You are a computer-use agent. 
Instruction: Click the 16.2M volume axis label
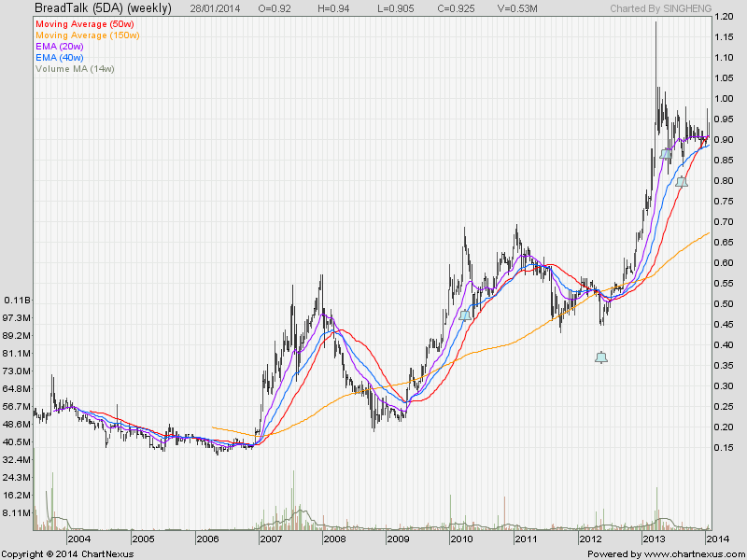click(17, 495)
